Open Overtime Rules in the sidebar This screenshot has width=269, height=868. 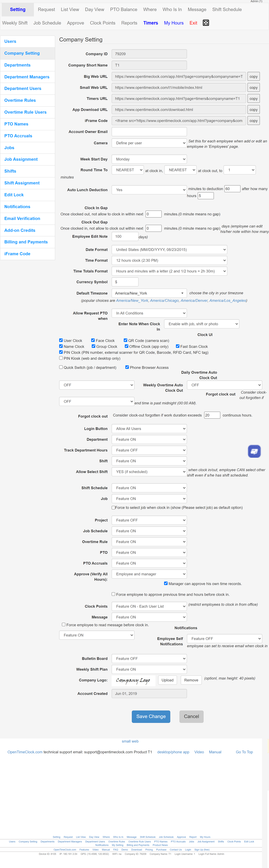(28, 100)
